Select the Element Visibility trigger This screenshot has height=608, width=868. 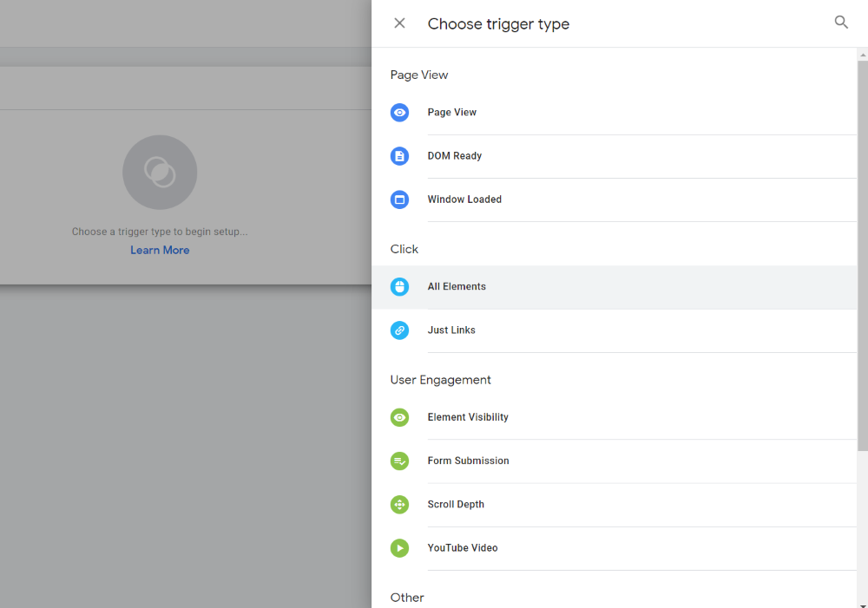(614, 418)
